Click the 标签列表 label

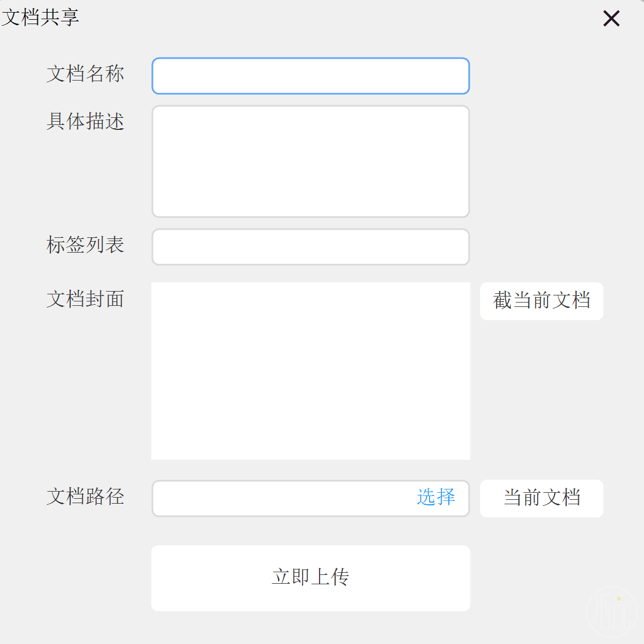(x=85, y=245)
